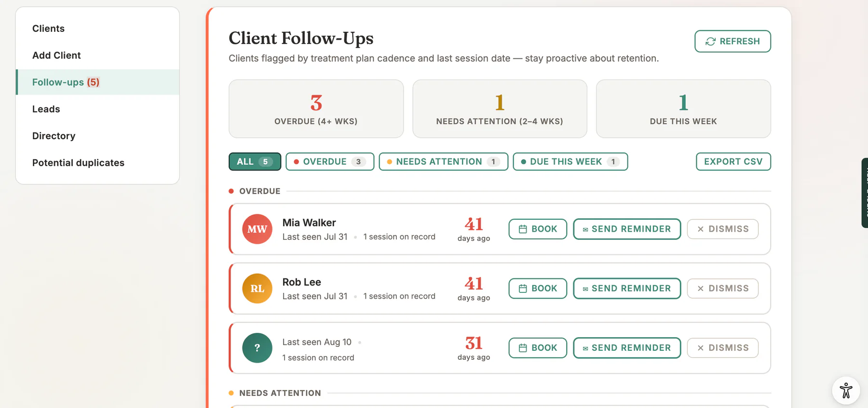Select the ALL 5 filter tab
This screenshot has width=868, height=408.
[x=255, y=161]
